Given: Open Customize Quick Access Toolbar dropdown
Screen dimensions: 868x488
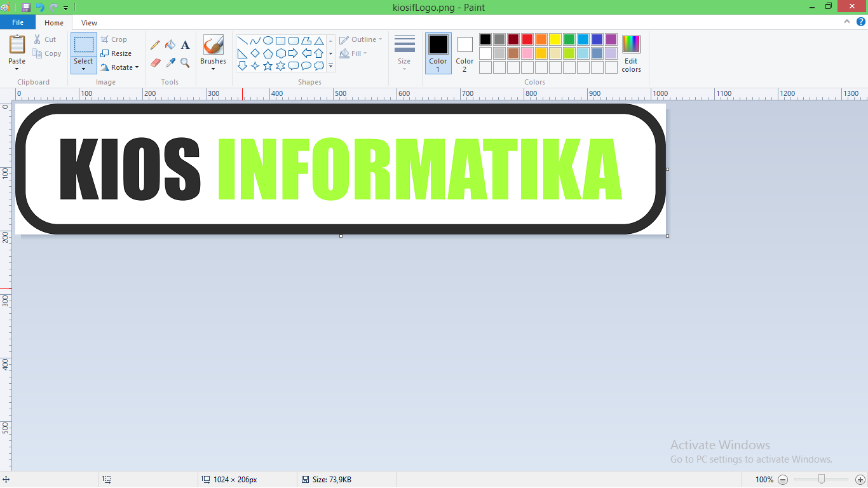Looking at the screenshot, I should 66,8.
